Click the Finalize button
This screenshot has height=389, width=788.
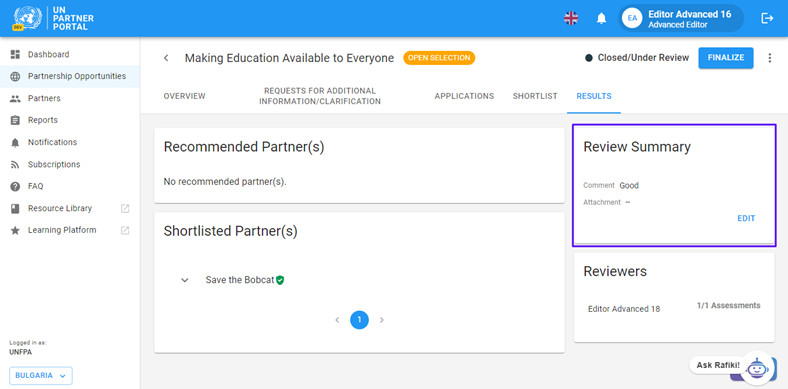(726, 58)
